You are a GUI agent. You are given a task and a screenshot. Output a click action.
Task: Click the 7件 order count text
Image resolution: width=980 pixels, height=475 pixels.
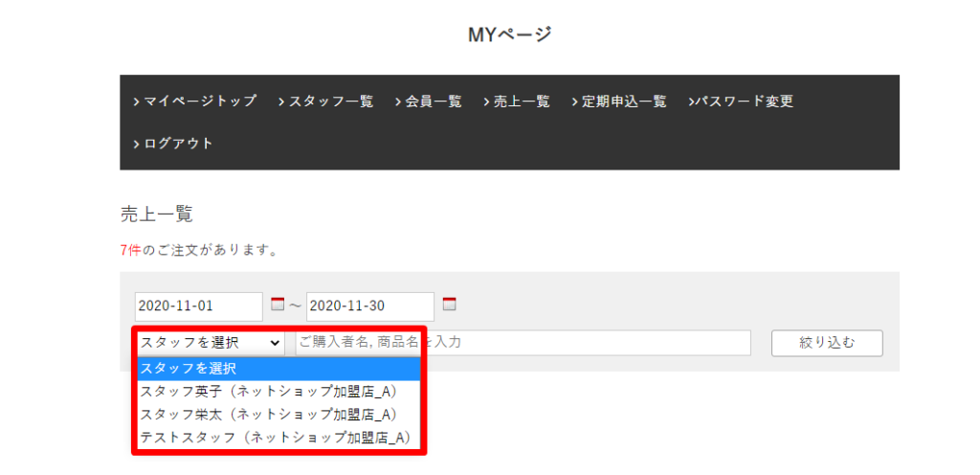coord(130,251)
